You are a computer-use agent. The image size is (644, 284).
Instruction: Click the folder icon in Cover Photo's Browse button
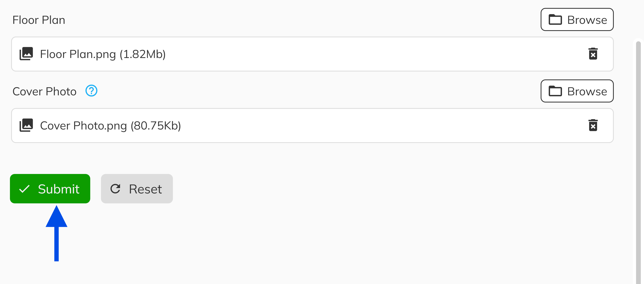pyautogui.click(x=555, y=91)
